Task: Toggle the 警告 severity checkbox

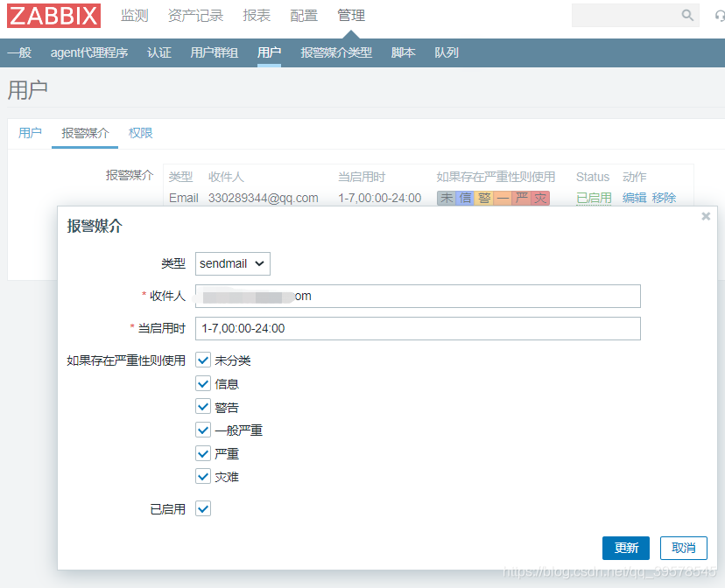Action: (x=203, y=406)
